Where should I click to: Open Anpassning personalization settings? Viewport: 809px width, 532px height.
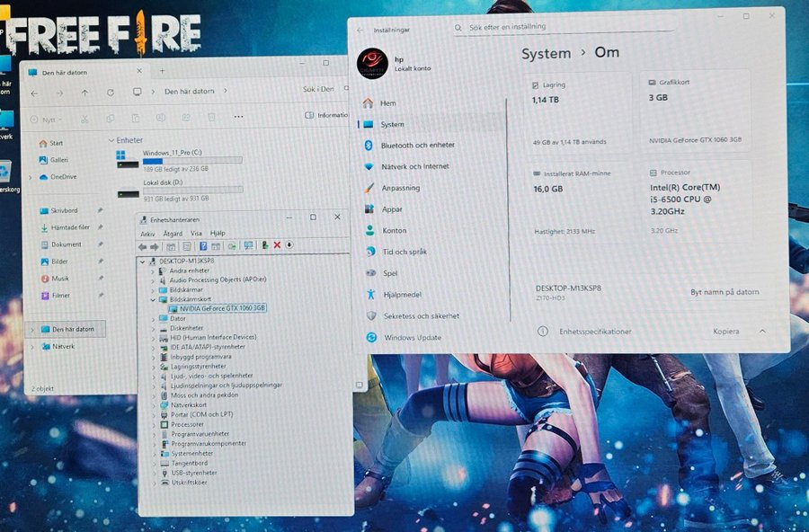(x=400, y=189)
